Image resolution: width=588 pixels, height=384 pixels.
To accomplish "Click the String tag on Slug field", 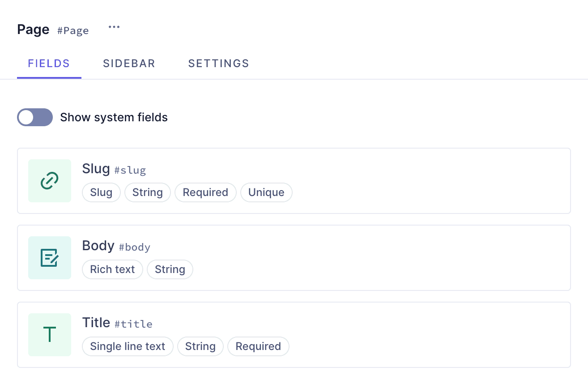I will coord(148,192).
